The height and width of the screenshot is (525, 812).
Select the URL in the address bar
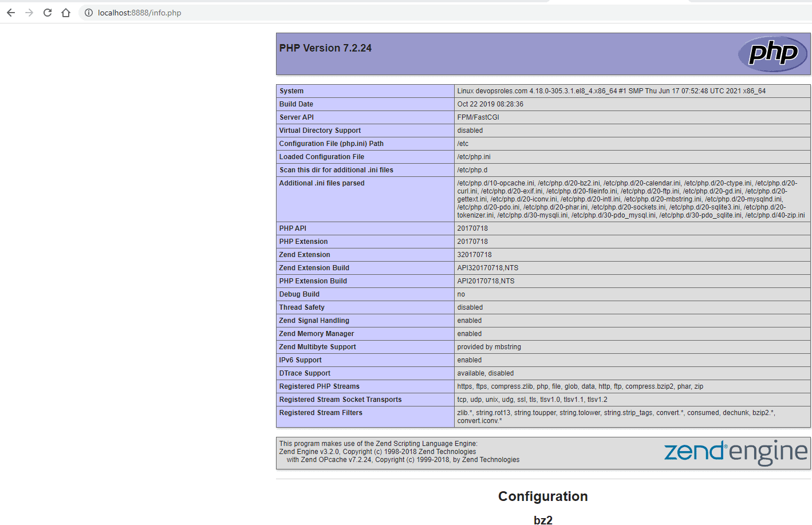click(137, 12)
